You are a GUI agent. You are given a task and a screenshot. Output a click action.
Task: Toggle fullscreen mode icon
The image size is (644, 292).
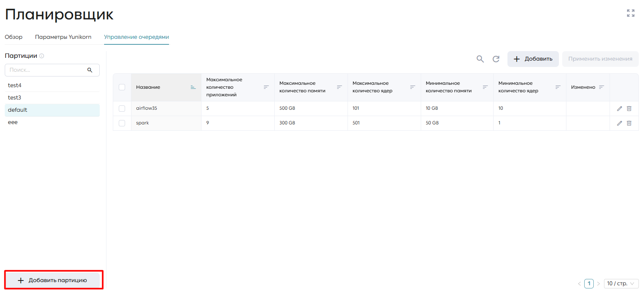coord(631,13)
